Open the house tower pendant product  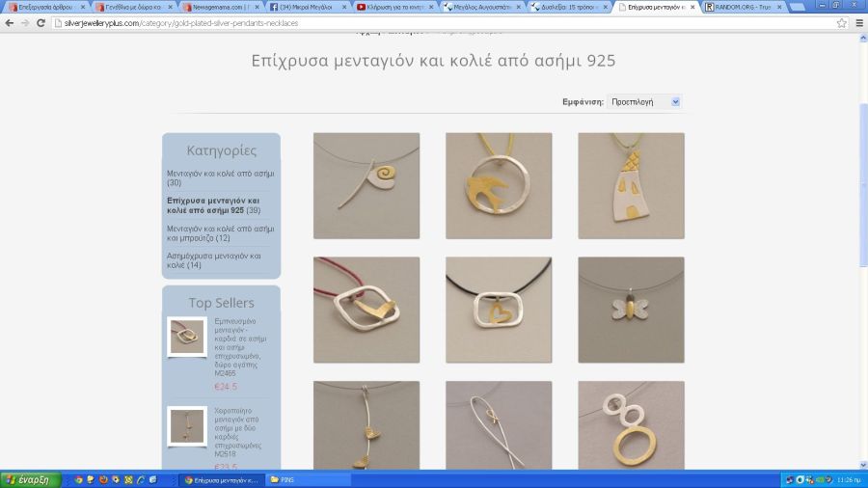(631, 186)
